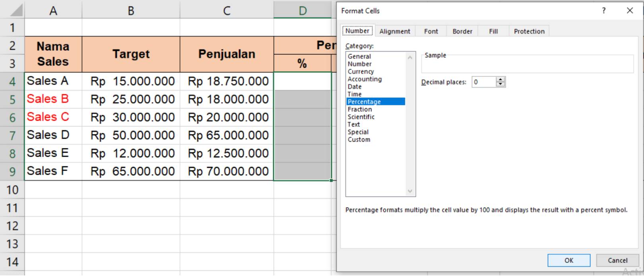Select the Sales D cell
The height and width of the screenshot is (276, 644).
[x=53, y=135]
